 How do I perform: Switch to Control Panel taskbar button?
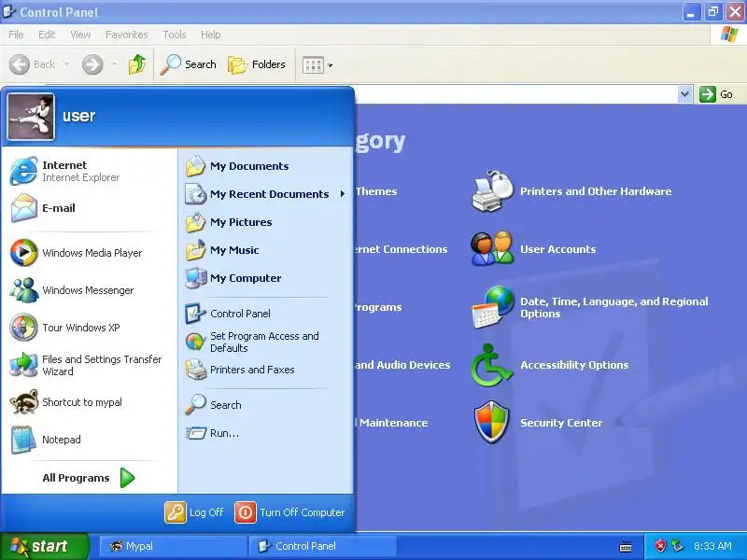[322, 546]
